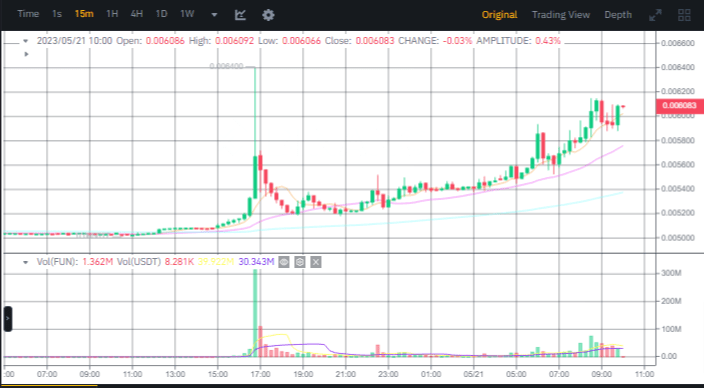
Task: Hide the Vol indicator using eye icon
Action: [284, 262]
